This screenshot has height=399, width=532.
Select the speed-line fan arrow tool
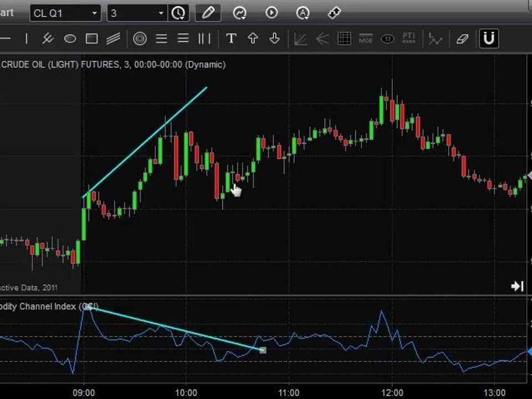tap(323, 39)
